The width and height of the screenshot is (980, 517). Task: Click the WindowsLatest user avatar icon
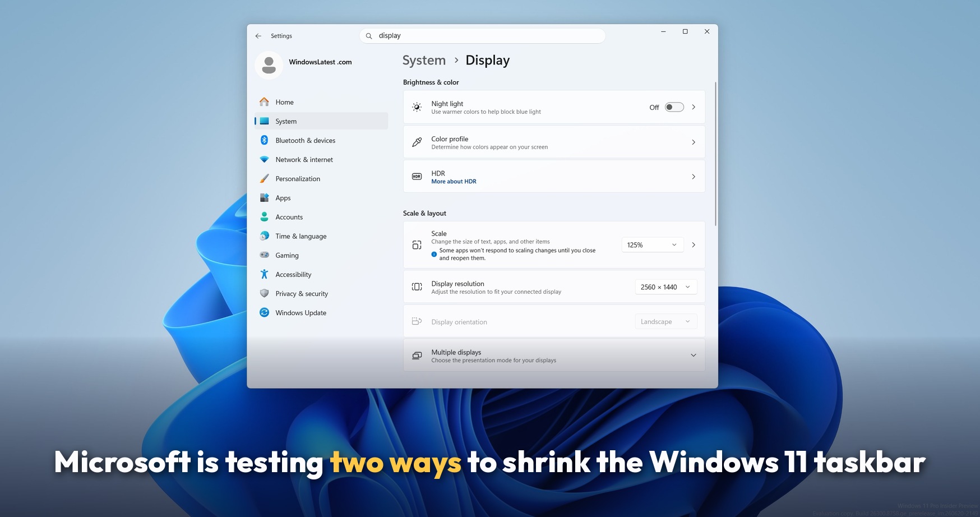coord(269,65)
